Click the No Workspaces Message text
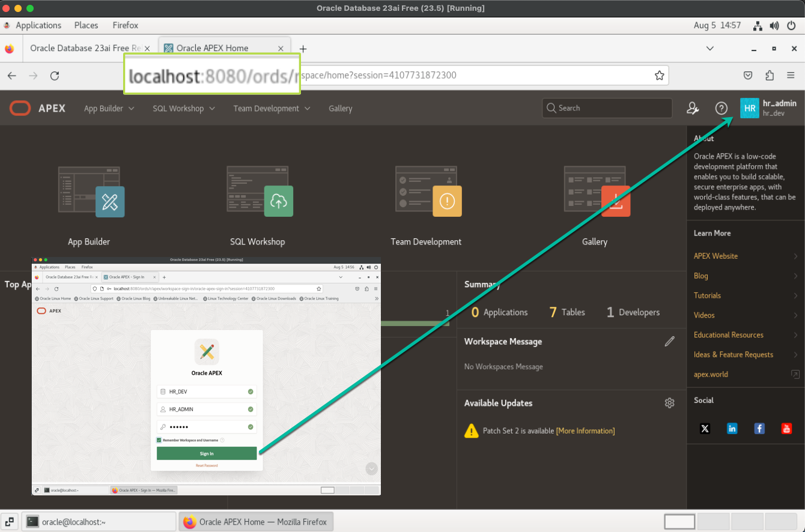The image size is (805, 532). [503, 367]
